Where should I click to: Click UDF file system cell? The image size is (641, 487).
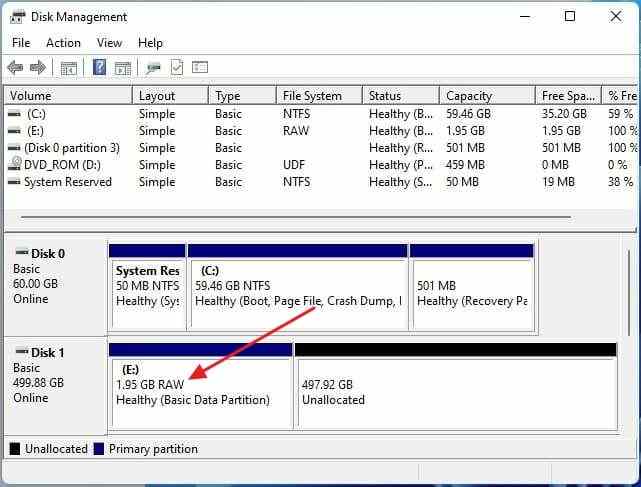pos(294,165)
